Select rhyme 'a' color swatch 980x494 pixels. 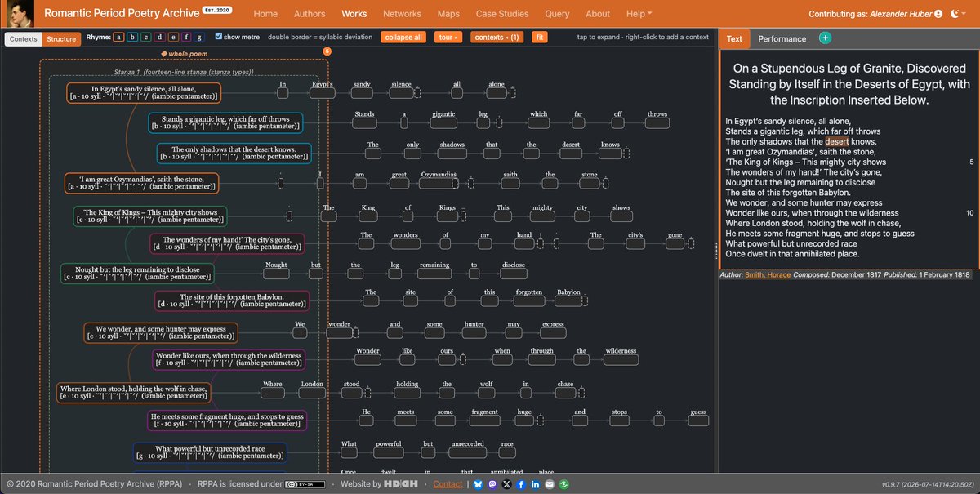pyautogui.click(x=119, y=38)
